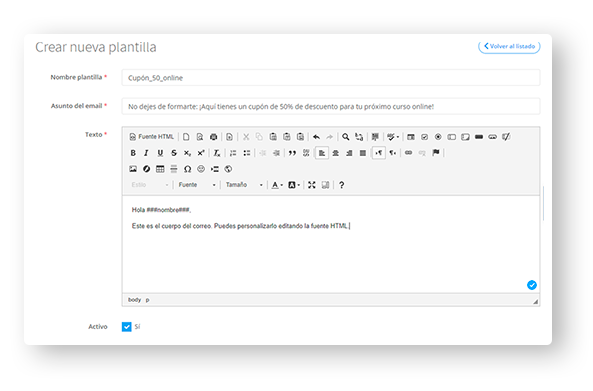Open the Tamaño size dropdown
The image size is (593, 391).
point(244,185)
